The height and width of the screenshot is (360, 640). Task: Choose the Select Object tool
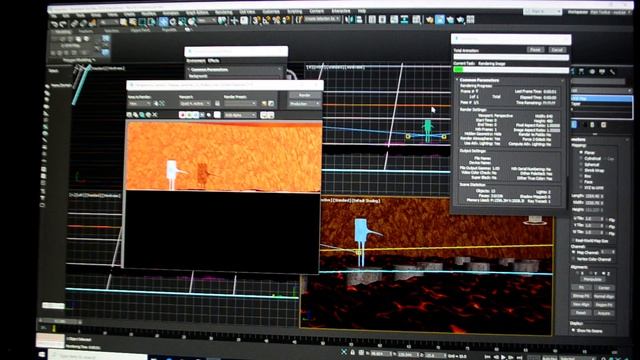(x=123, y=22)
